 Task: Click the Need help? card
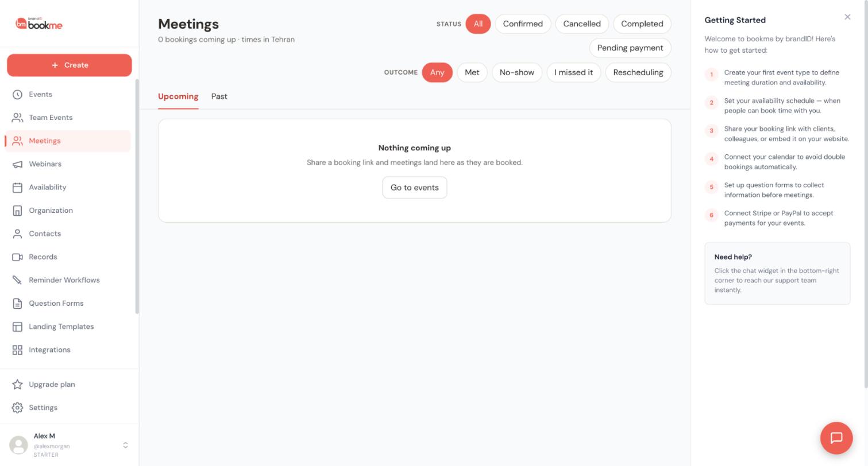click(x=777, y=273)
